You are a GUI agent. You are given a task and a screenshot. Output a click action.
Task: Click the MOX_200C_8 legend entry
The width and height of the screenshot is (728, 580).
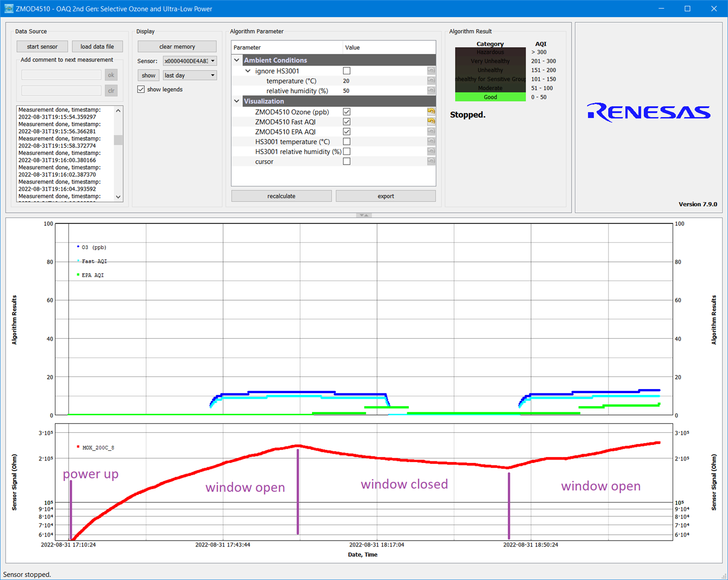(x=95, y=447)
